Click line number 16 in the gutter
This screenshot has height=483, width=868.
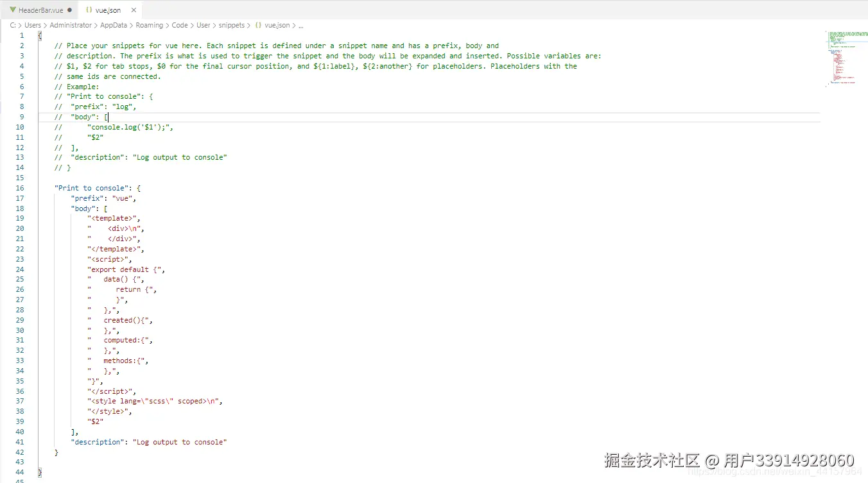point(20,188)
